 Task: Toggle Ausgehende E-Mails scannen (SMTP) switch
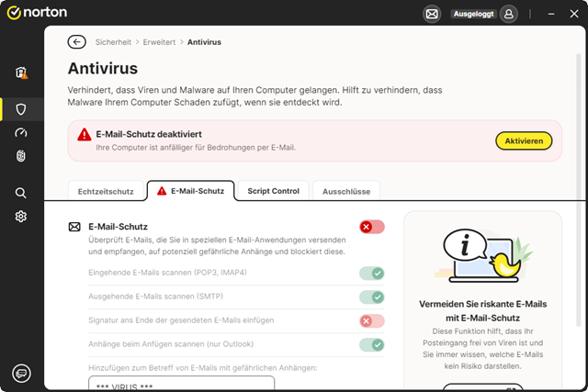click(372, 297)
